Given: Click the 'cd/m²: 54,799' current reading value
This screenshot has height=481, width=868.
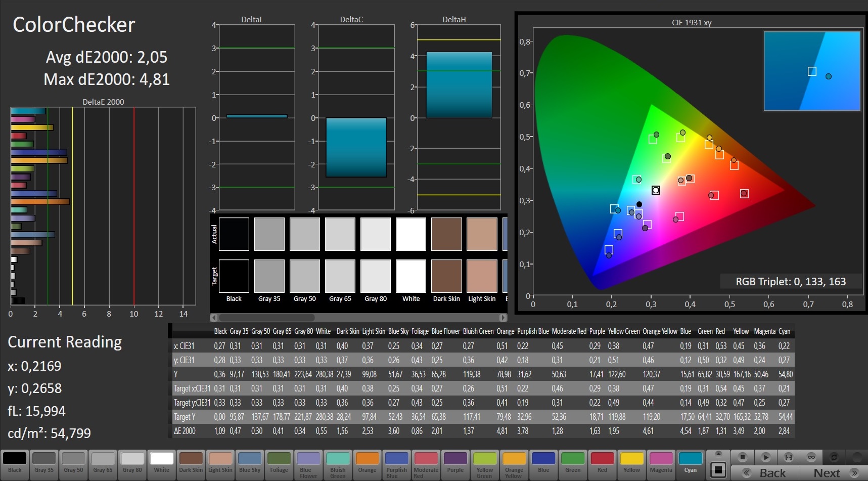Looking at the screenshot, I should coord(50,433).
